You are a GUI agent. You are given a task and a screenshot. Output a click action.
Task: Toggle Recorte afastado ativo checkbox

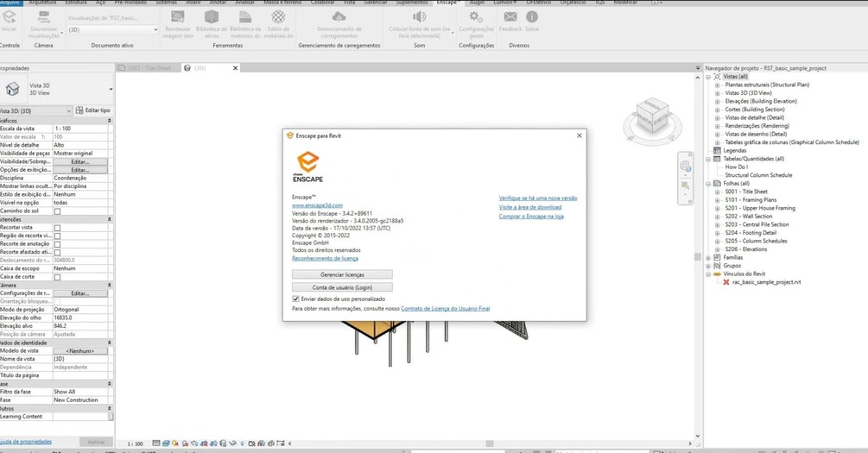[x=57, y=252]
